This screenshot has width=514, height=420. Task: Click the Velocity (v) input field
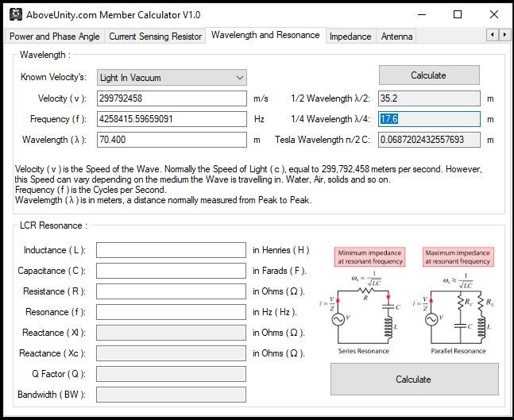tap(172, 98)
